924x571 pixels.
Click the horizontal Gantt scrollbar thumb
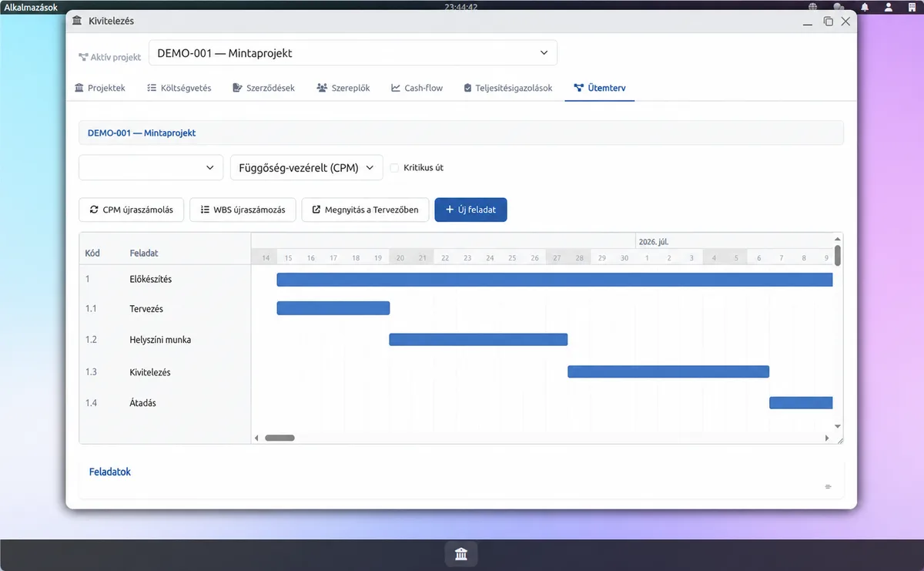pyautogui.click(x=280, y=438)
